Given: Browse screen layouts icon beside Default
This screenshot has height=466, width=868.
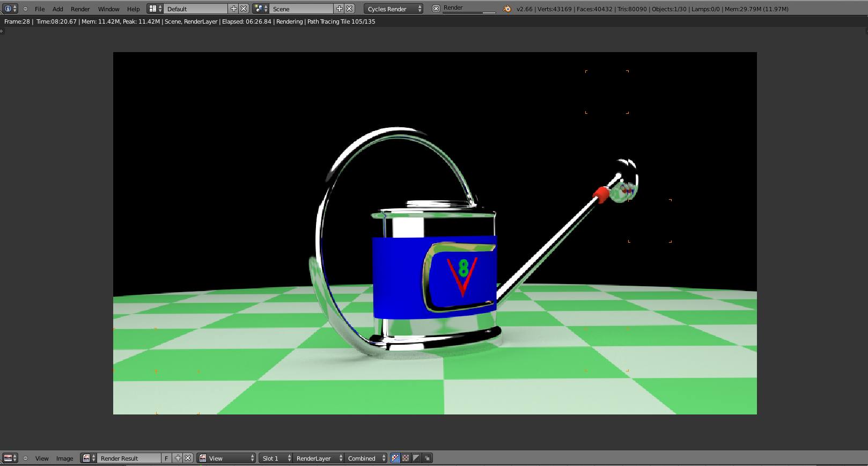Looking at the screenshot, I should [155, 9].
